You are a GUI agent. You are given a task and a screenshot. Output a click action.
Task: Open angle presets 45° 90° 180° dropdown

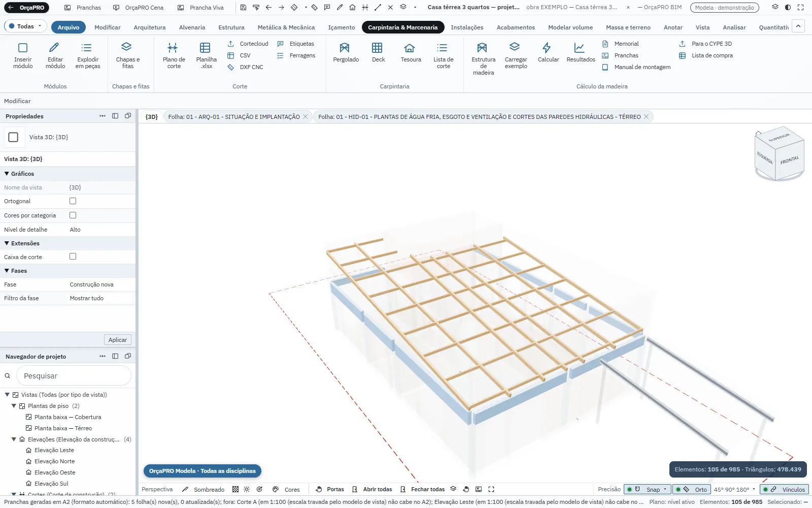734,490
